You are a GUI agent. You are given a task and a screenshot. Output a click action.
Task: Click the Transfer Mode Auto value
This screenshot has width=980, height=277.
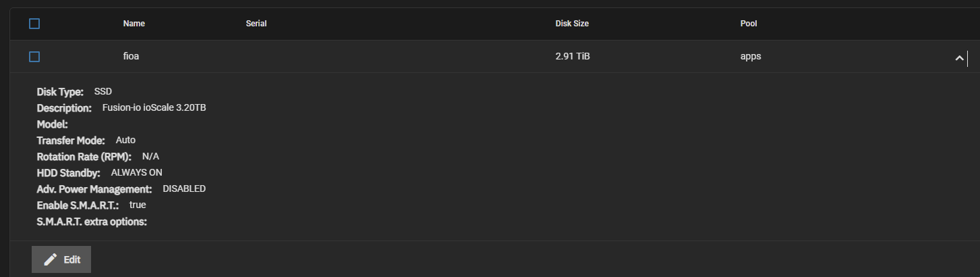coord(125,140)
